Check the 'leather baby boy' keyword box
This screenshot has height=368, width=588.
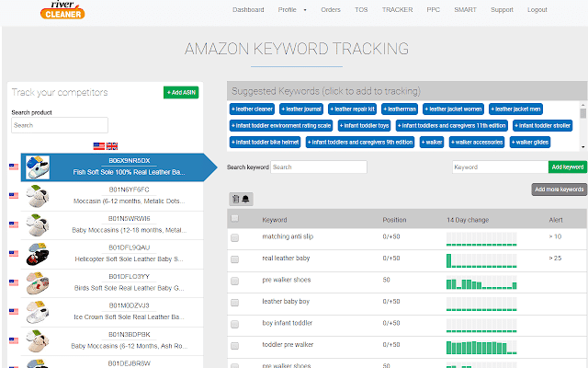pyautogui.click(x=235, y=303)
